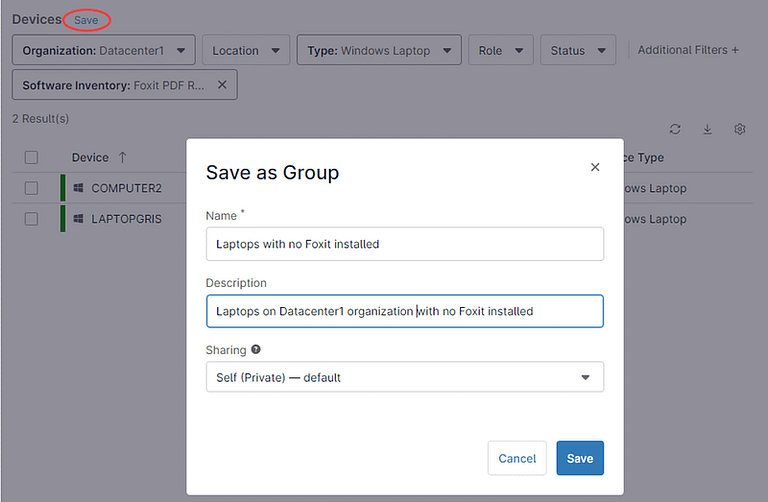Check the LAPTOPGRIS row checkbox

31,218
